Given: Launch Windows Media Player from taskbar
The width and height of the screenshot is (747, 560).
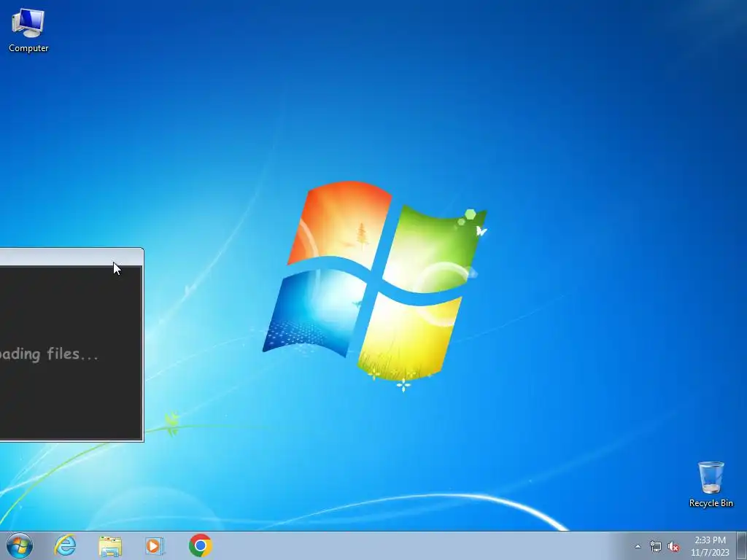Looking at the screenshot, I should (x=155, y=546).
